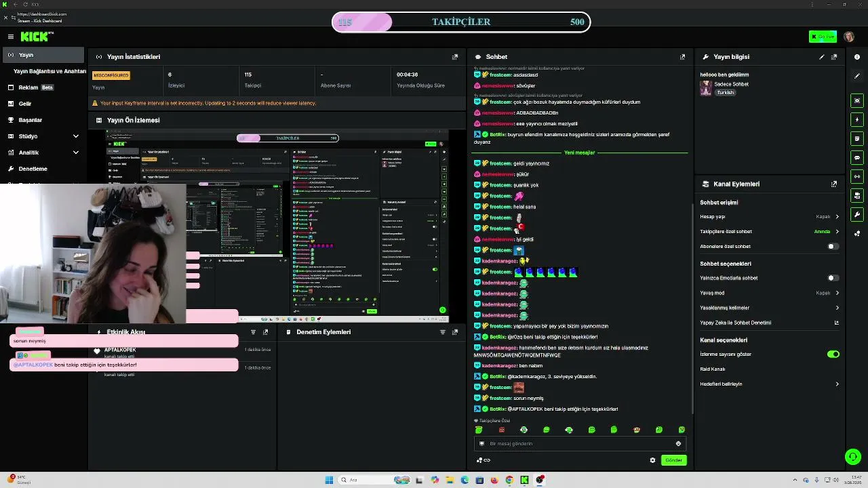This screenshot has height=488, width=868.
Task: Open the Hesap yaşı setting
Action: pos(770,217)
